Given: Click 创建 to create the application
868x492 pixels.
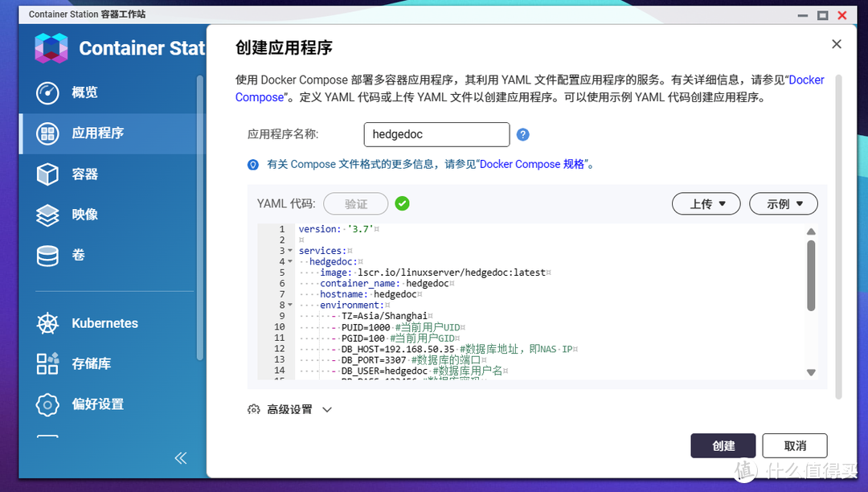Looking at the screenshot, I should pos(723,445).
